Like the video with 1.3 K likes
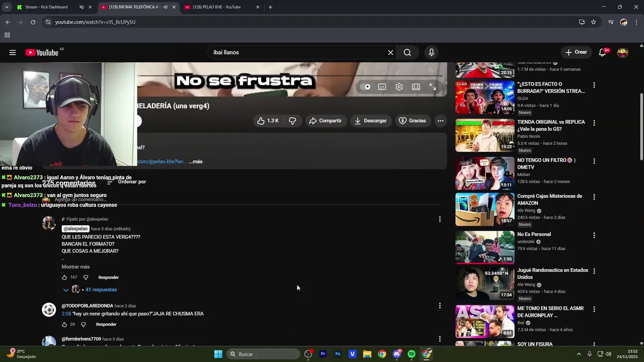 268,121
